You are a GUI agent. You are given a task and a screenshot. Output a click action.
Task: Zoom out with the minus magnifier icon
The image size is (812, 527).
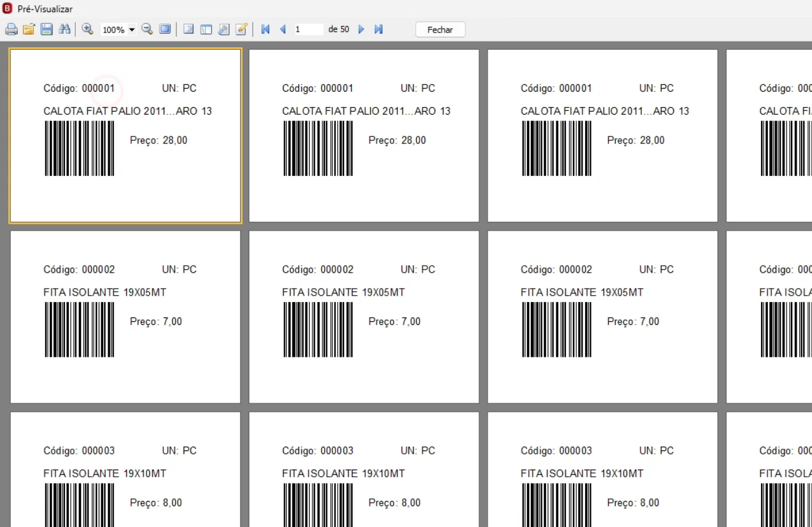point(147,29)
